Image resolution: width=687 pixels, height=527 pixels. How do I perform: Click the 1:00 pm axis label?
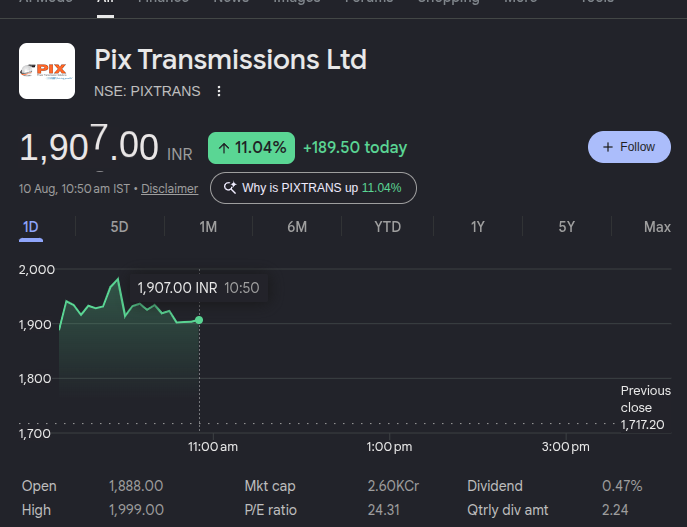click(390, 447)
